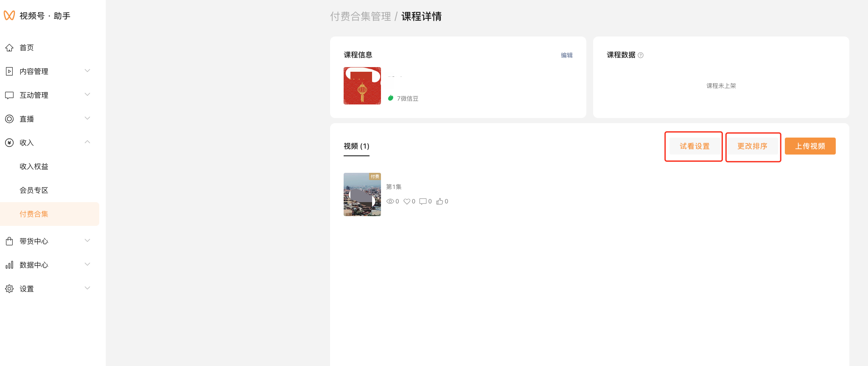Screen dimensions: 868x366
Task: Click the 设置 gear icon
Action: (x=9, y=289)
